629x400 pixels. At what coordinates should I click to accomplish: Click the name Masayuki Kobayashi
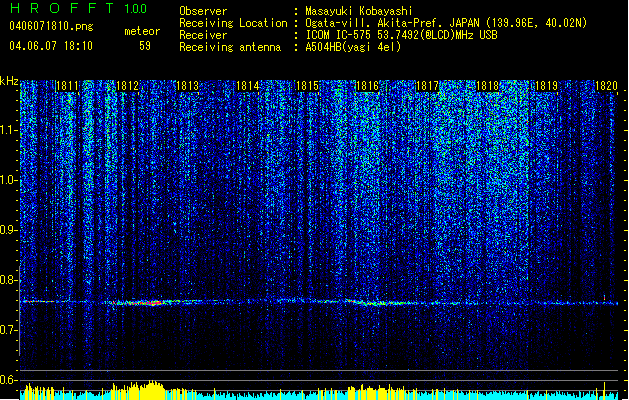pos(359,11)
